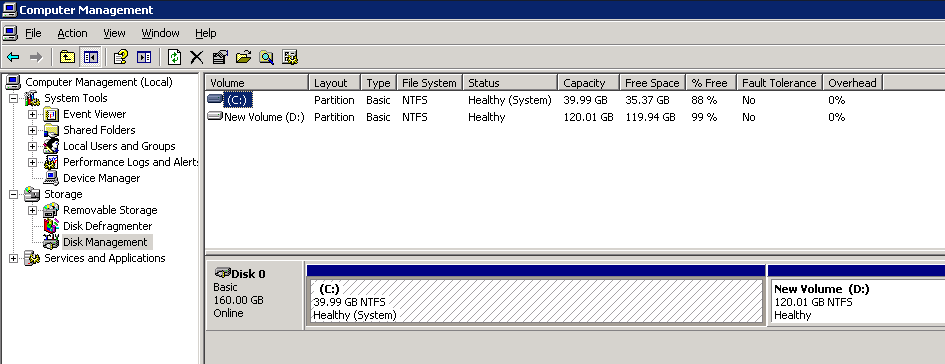Open the File menu
The width and height of the screenshot is (945, 364).
(x=33, y=33)
